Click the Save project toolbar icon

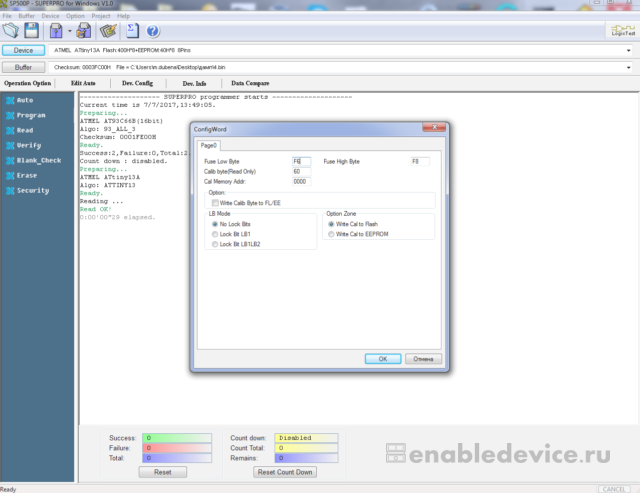point(84,31)
